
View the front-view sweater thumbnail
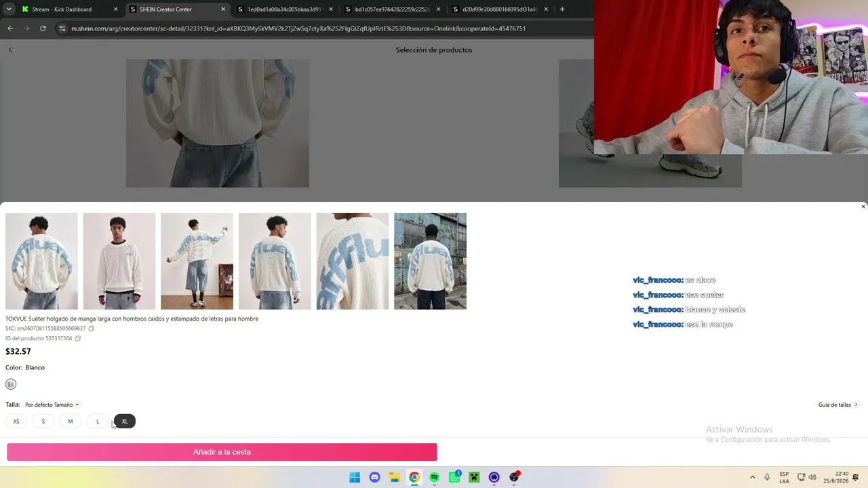click(x=119, y=261)
